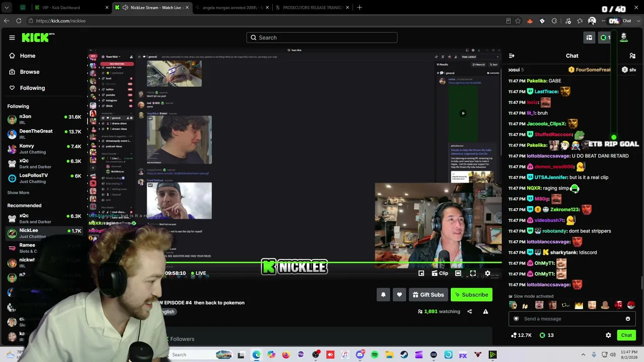Click the Kick logo

click(x=38, y=38)
